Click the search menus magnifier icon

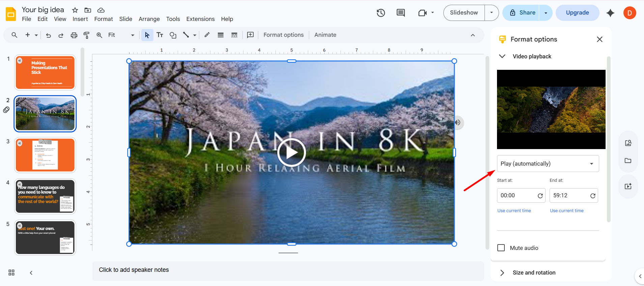tap(14, 35)
